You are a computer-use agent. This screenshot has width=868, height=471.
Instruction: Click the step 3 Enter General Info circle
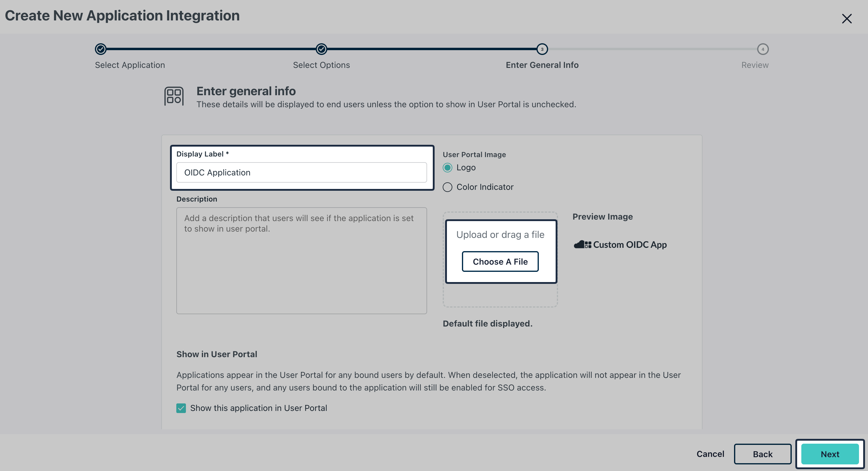click(x=542, y=49)
